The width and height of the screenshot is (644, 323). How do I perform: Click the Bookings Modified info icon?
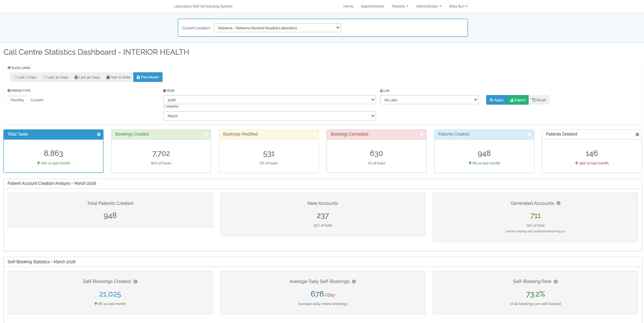(314, 134)
